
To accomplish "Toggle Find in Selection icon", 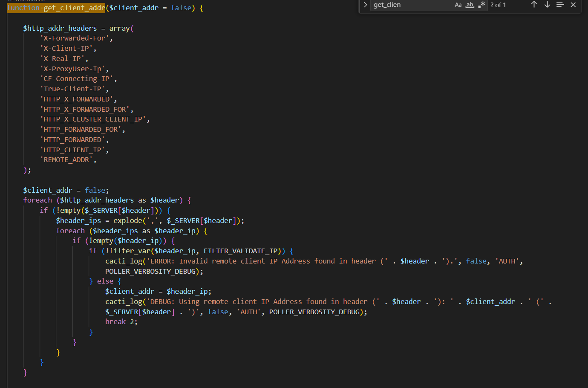I will pyautogui.click(x=560, y=5).
